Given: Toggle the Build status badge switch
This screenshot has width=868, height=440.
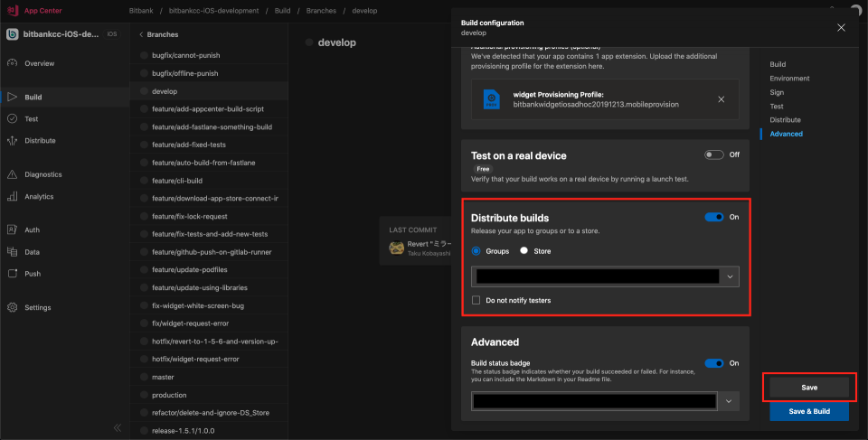Looking at the screenshot, I should point(713,363).
